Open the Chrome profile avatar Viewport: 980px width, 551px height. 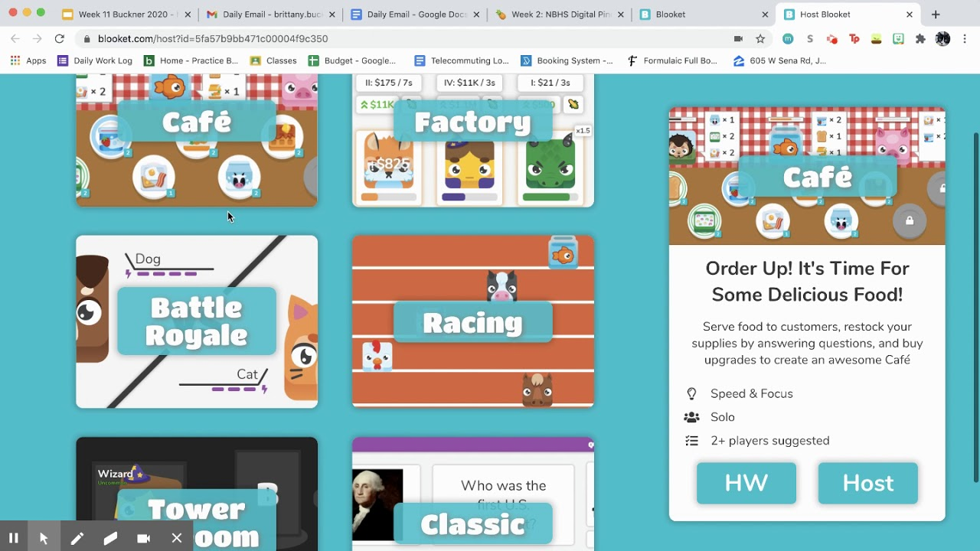tap(942, 38)
